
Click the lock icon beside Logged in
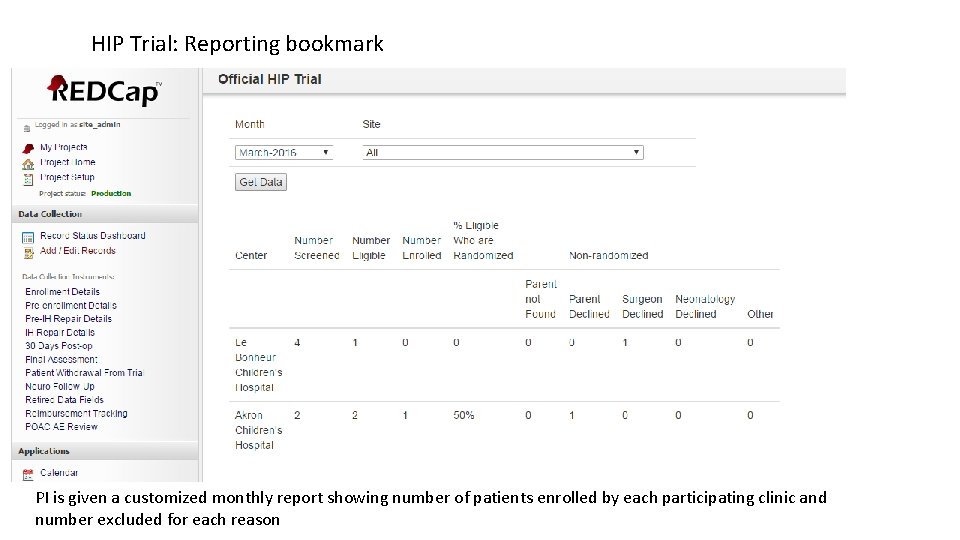coord(26,128)
